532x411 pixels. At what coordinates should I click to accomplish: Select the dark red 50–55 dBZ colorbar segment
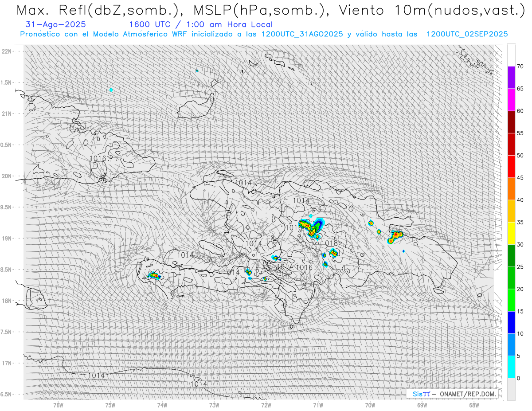click(511, 144)
